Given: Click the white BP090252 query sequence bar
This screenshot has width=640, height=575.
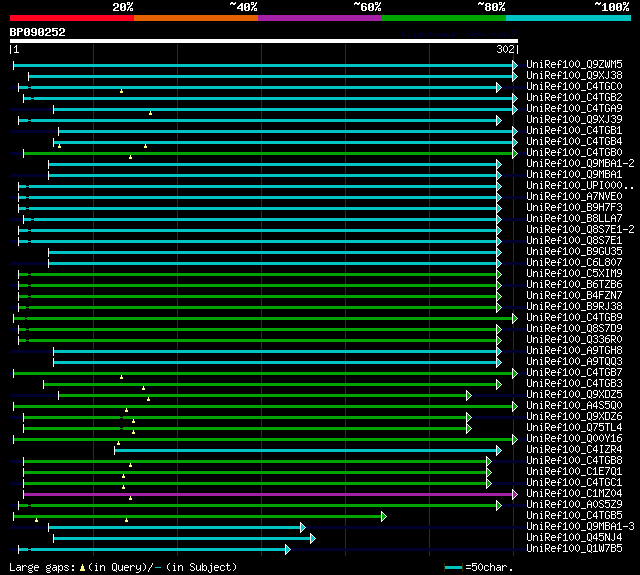Looking at the screenshot, I should tap(264, 41).
